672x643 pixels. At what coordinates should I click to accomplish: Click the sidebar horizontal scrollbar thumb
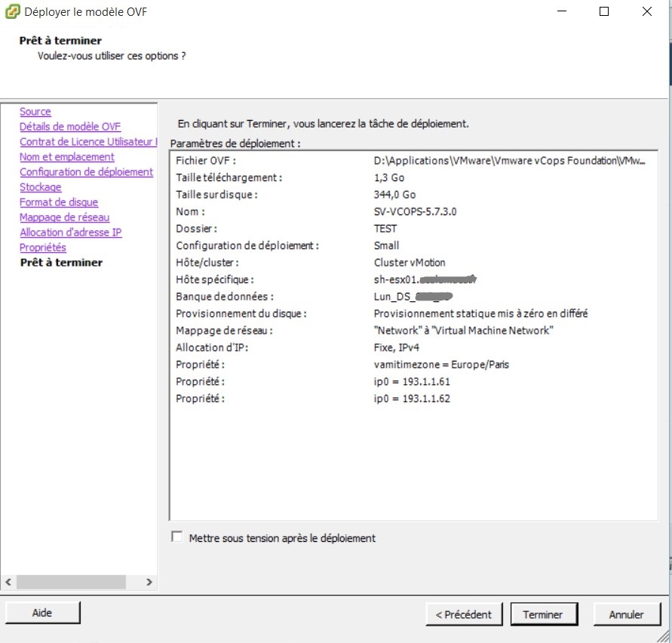[x=71, y=582]
